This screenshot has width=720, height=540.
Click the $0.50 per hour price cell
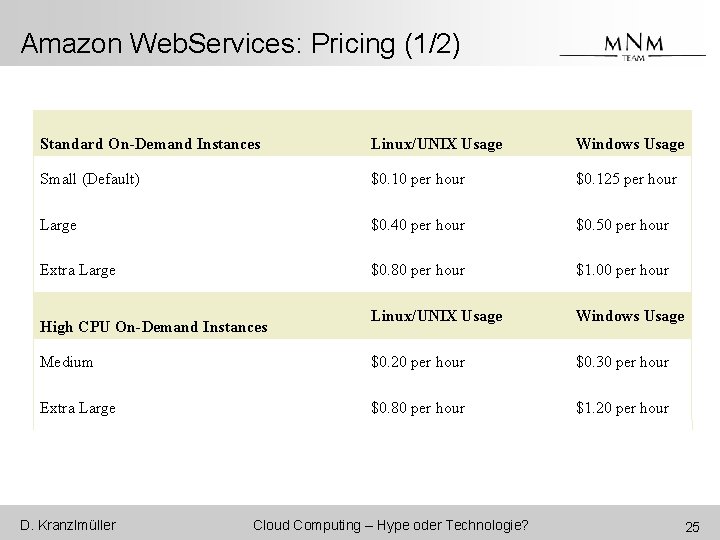[x=621, y=225]
